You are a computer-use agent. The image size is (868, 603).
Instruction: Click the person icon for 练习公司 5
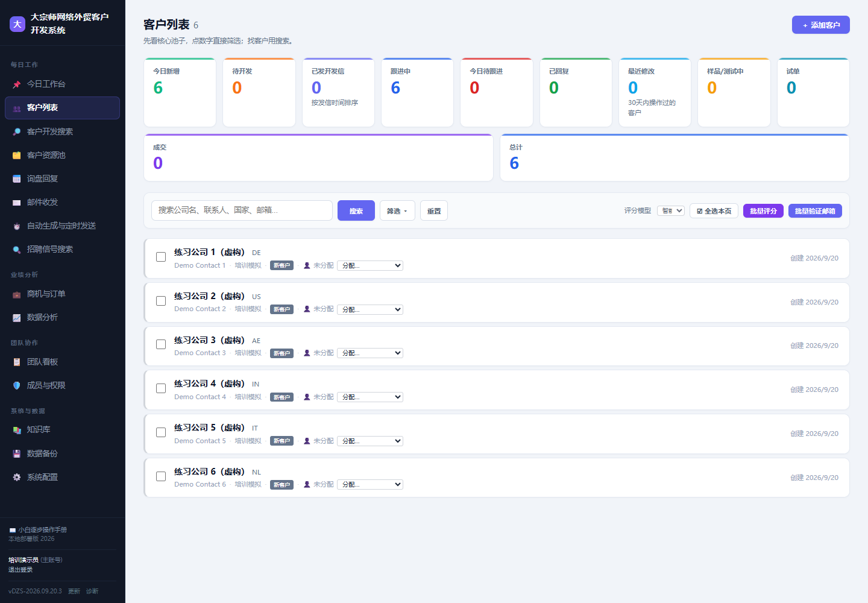point(307,441)
